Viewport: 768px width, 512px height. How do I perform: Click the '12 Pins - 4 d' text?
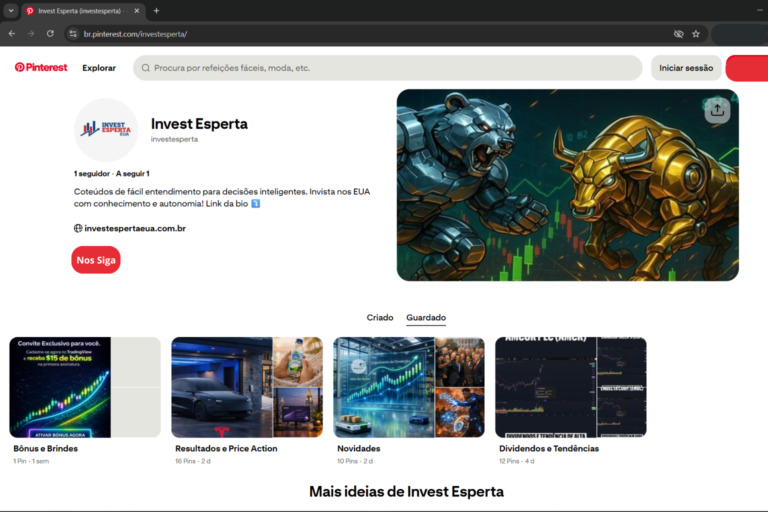tap(517, 461)
